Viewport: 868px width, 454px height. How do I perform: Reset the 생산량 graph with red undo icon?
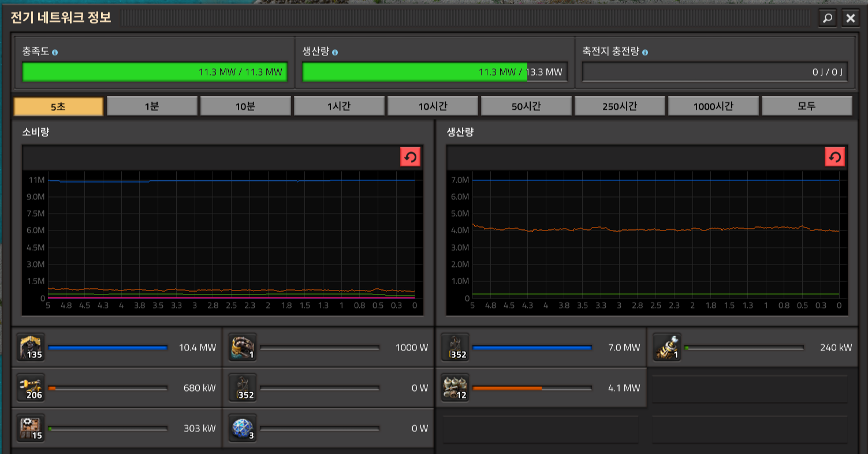pyautogui.click(x=835, y=157)
